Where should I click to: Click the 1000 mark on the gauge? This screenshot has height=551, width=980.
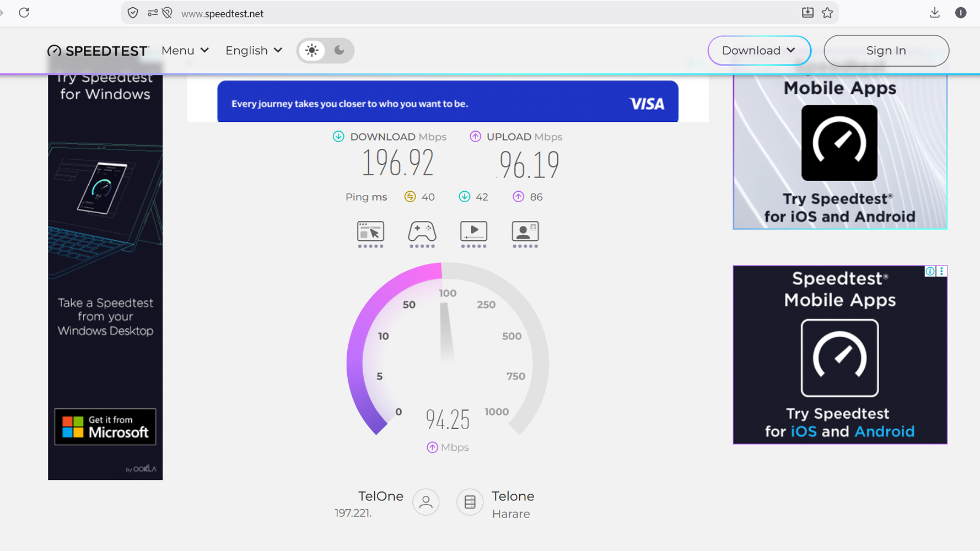pos(497,412)
